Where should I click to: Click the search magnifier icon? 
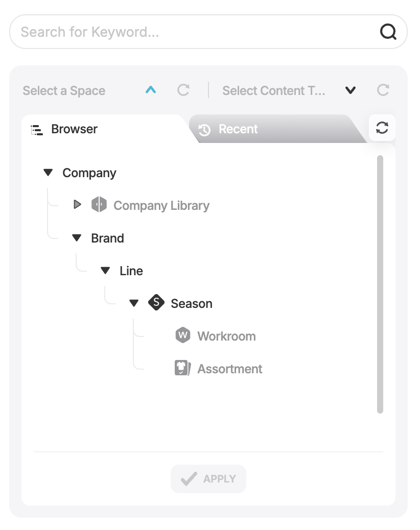coord(388,32)
